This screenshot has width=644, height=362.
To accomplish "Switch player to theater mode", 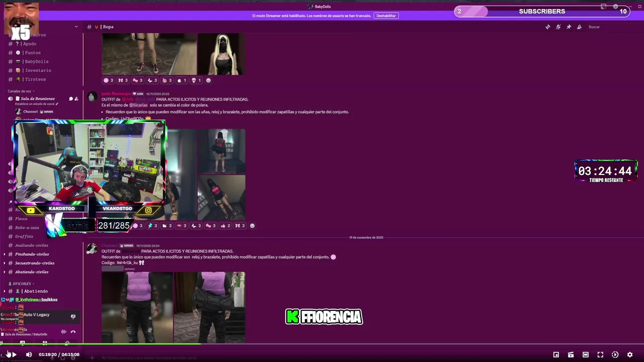I will point(585,354).
